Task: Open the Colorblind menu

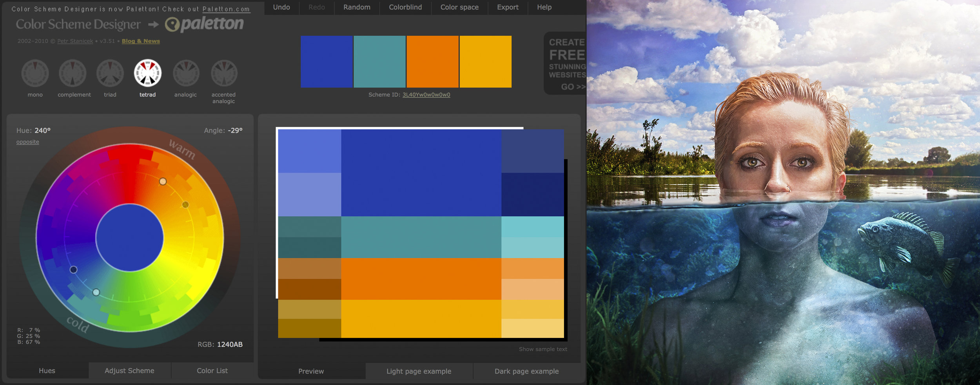Action: pyautogui.click(x=405, y=7)
